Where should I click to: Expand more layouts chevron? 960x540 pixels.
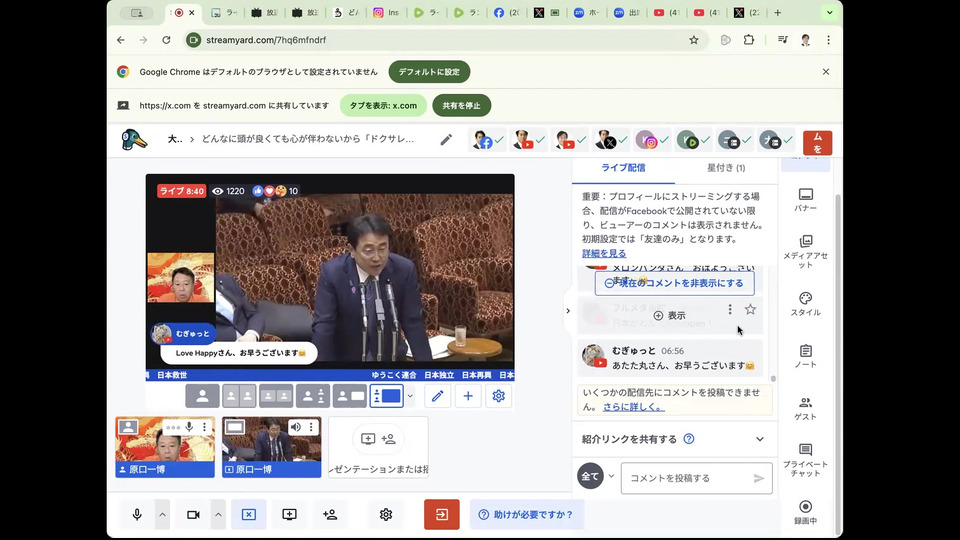tap(410, 396)
